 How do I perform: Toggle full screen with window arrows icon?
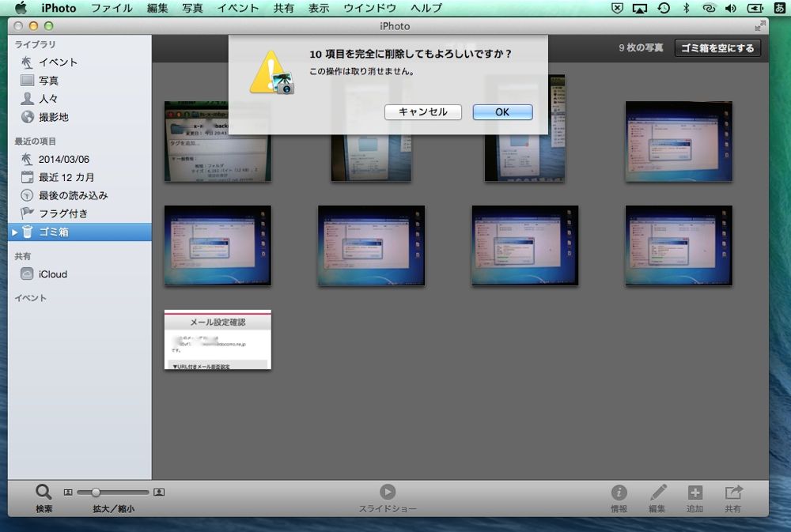[759, 26]
